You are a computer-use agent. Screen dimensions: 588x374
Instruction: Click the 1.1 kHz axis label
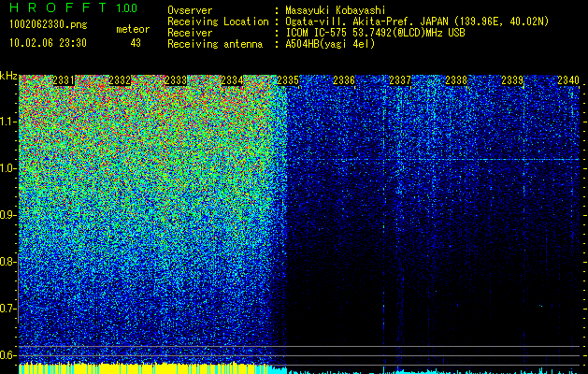click(7, 122)
